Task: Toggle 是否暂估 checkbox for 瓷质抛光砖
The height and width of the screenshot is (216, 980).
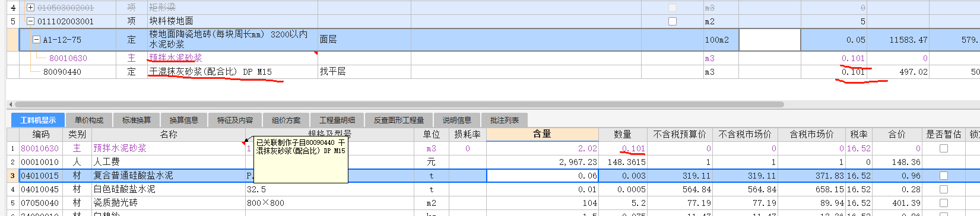Action: pyautogui.click(x=944, y=203)
